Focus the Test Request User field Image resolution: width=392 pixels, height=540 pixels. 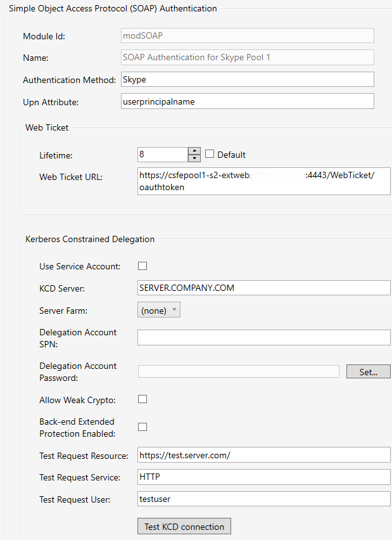pyautogui.click(x=263, y=499)
